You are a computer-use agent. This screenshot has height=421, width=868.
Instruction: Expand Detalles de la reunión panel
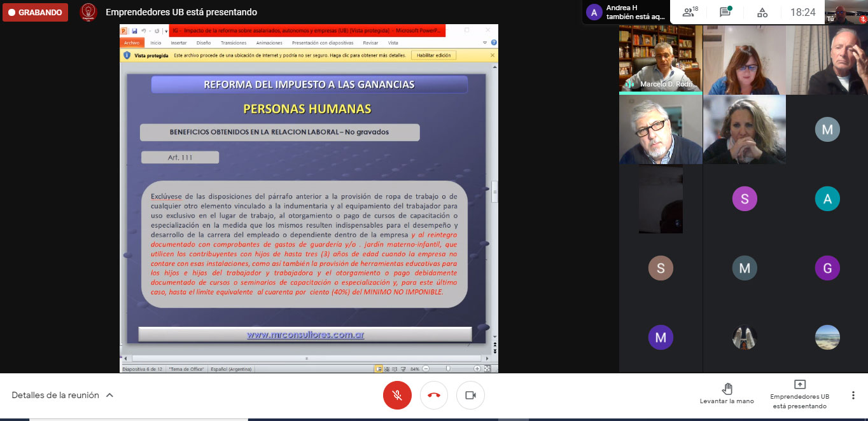coord(62,395)
